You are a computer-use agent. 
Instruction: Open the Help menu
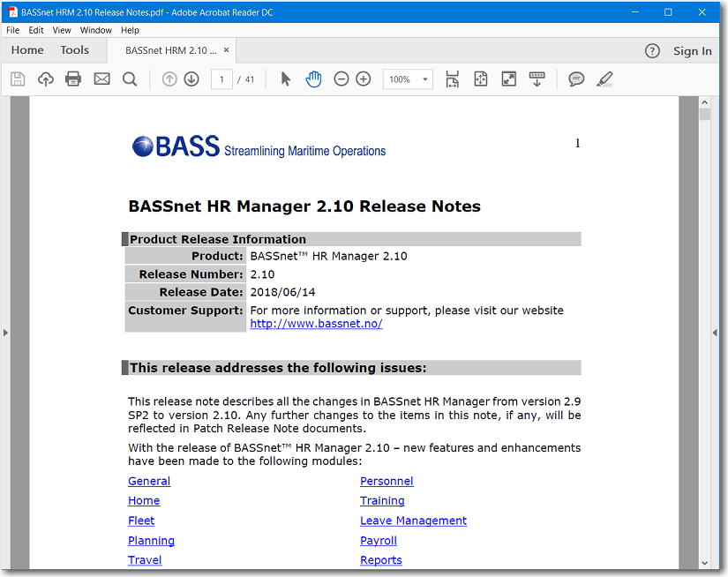[130, 30]
